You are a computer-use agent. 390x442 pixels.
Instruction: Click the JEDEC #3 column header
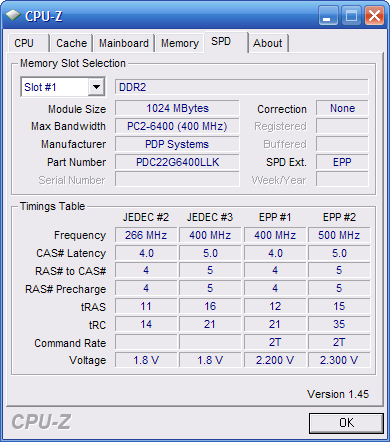(210, 217)
